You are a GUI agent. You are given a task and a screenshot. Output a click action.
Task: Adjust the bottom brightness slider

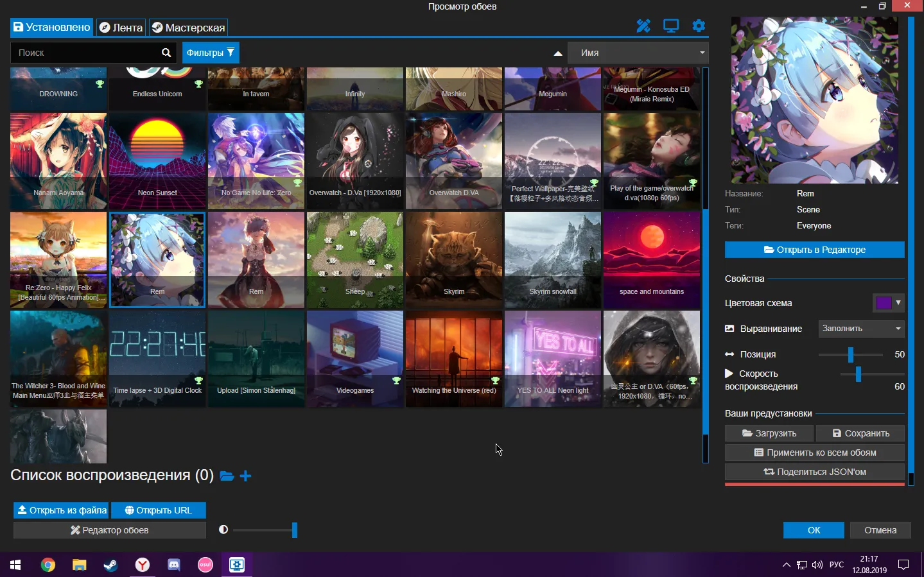click(x=265, y=530)
